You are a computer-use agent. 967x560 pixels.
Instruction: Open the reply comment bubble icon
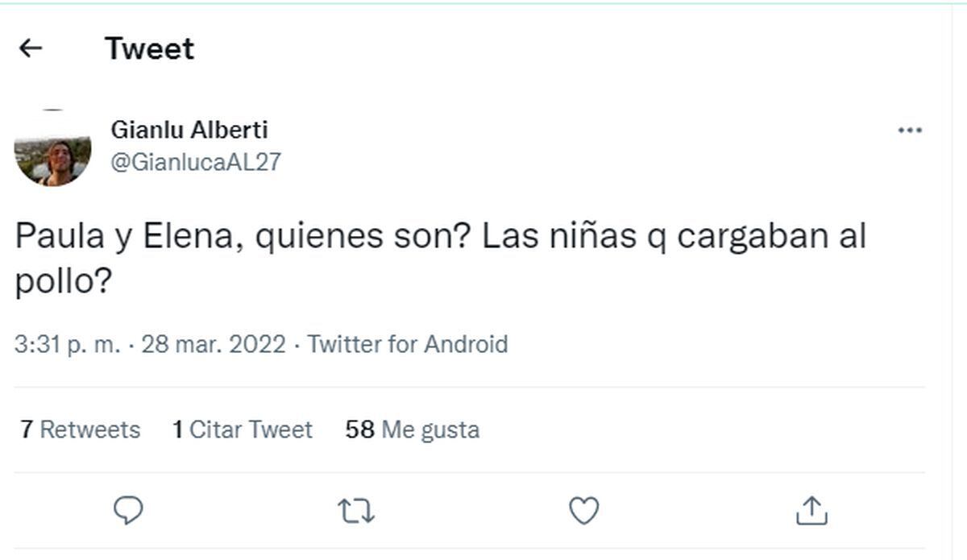[129, 509]
